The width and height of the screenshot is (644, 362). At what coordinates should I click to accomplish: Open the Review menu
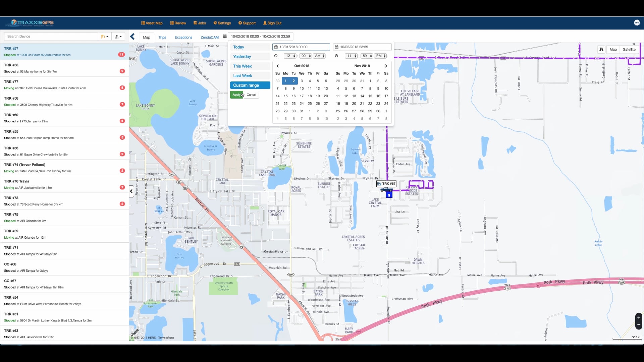pos(178,23)
